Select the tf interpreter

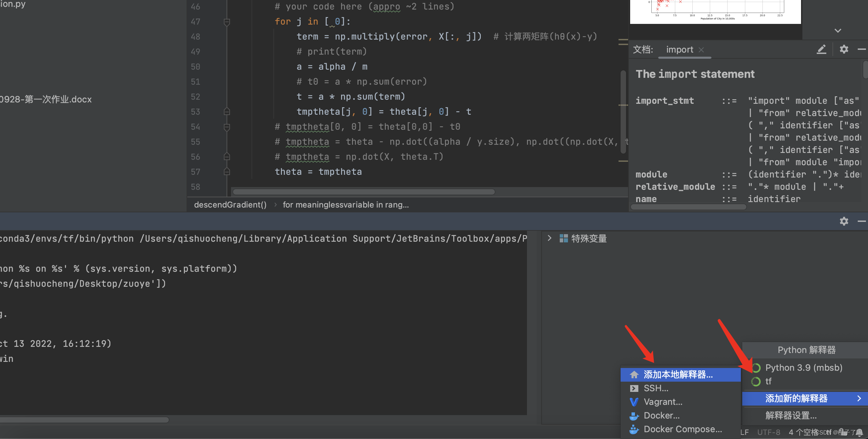pos(768,381)
